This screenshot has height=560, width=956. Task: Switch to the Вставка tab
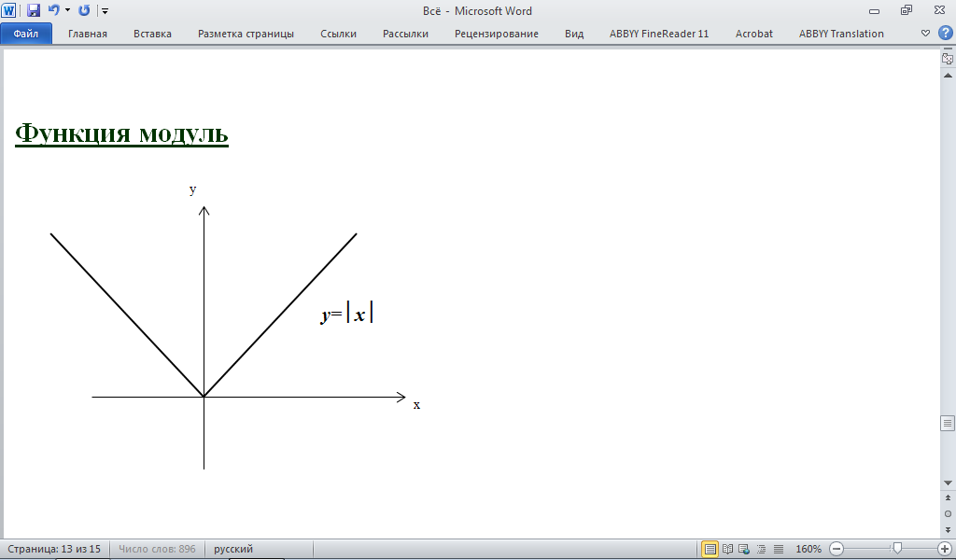[x=152, y=34]
